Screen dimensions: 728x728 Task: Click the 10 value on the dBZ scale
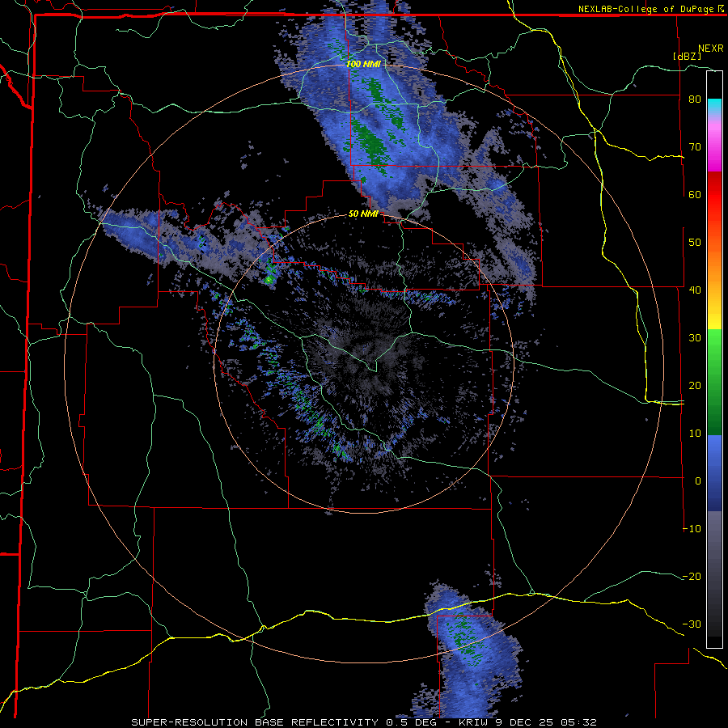695,434
